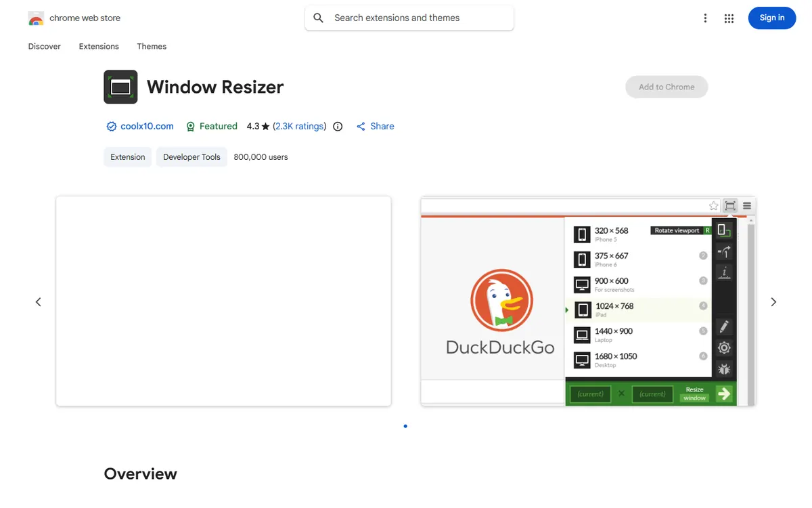Click the Window Resizer toolbar icon in screenshot

tap(730, 206)
